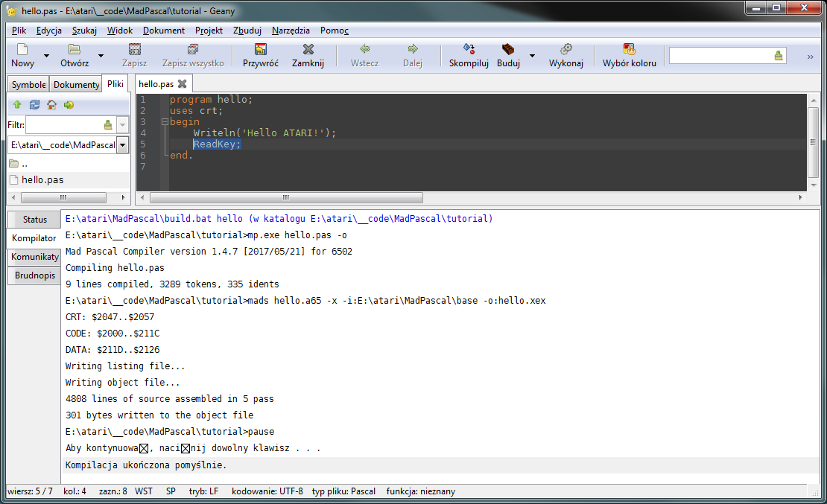Image resolution: width=827 pixels, height=504 pixels.
Task: Open the Zbuduj menu
Action: pos(247,31)
